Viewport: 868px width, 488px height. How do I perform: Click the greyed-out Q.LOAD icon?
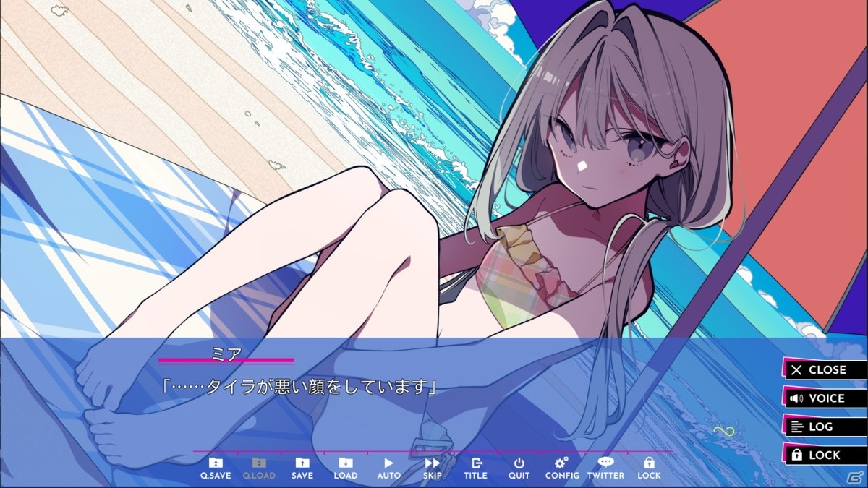pos(259,468)
